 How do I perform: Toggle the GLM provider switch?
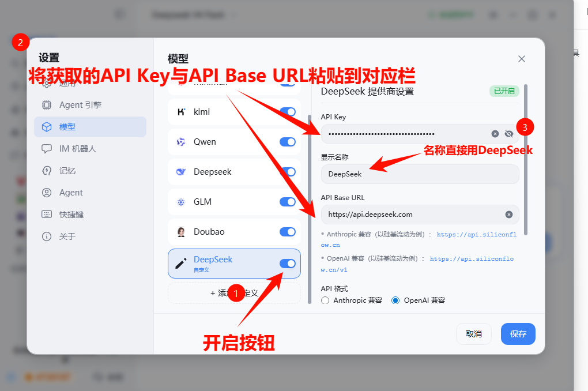(288, 202)
